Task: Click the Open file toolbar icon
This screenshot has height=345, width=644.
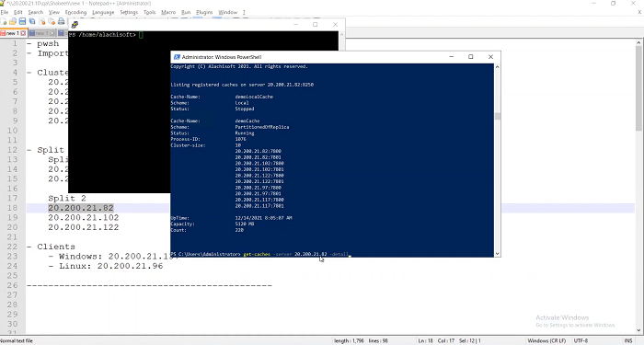Action: click(x=13, y=21)
